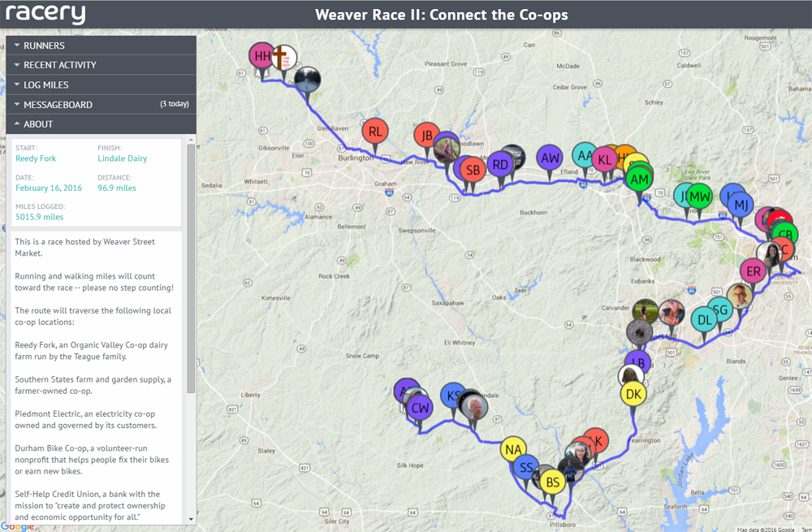
Task: Expand the Messageboard panel
Action: click(x=101, y=105)
